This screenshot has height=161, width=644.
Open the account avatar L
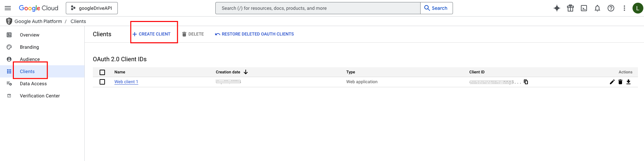pyautogui.click(x=638, y=8)
